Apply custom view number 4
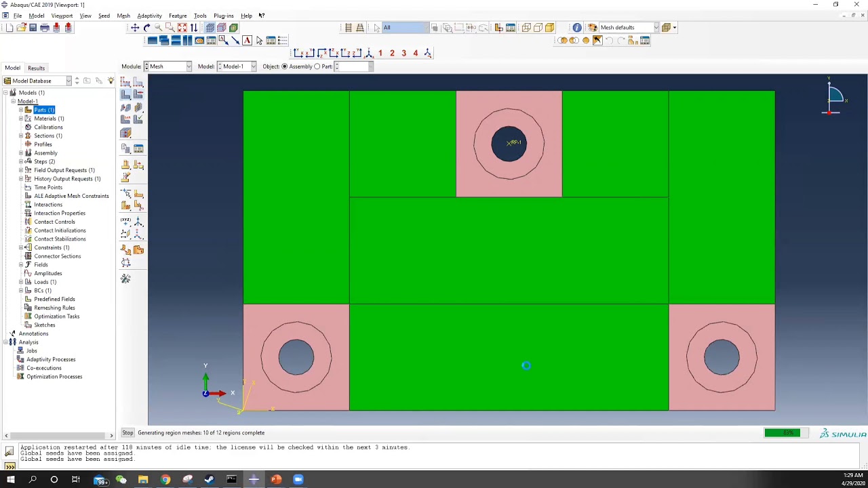 pyautogui.click(x=416, y=53)
